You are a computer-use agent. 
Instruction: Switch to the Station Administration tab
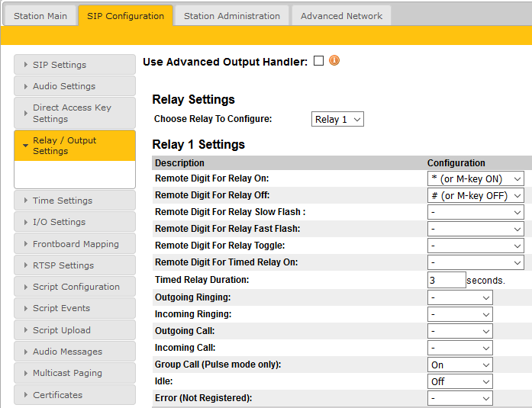point(231,16)
